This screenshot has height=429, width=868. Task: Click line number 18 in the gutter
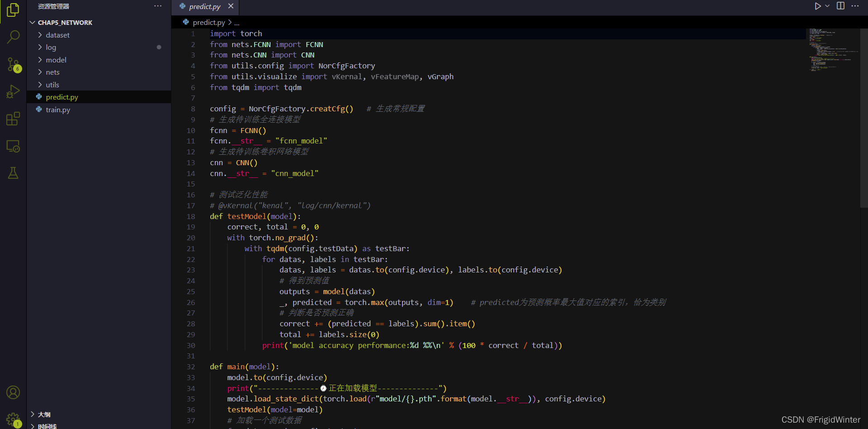(x=191, y=216)
